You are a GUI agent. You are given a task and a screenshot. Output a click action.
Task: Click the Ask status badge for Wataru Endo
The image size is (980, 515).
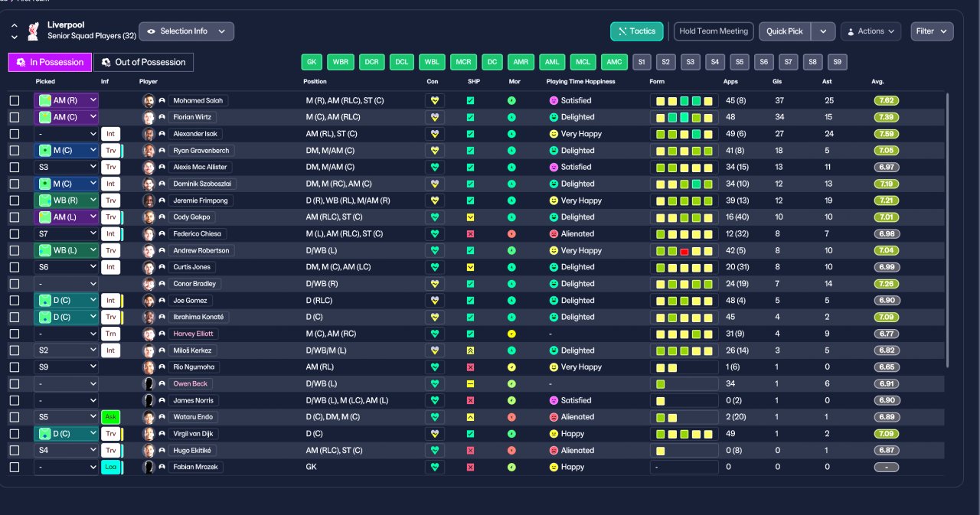tap(110, 417)
